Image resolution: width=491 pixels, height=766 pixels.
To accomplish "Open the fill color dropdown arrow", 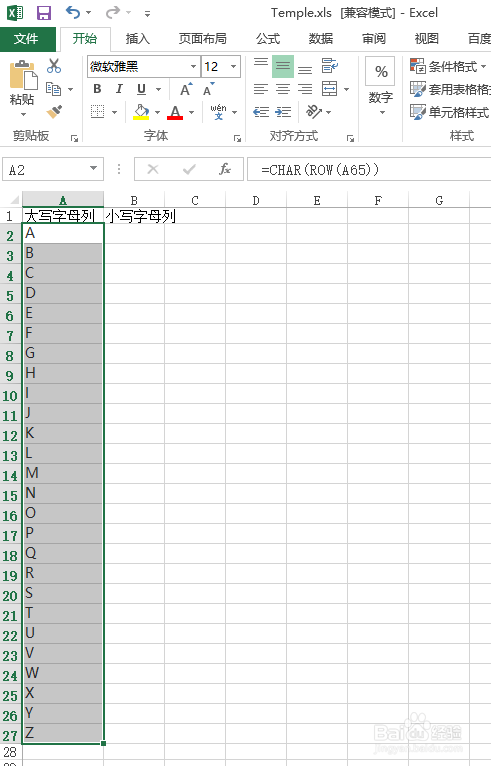I will pyautogui.click(x=157, y=112).
